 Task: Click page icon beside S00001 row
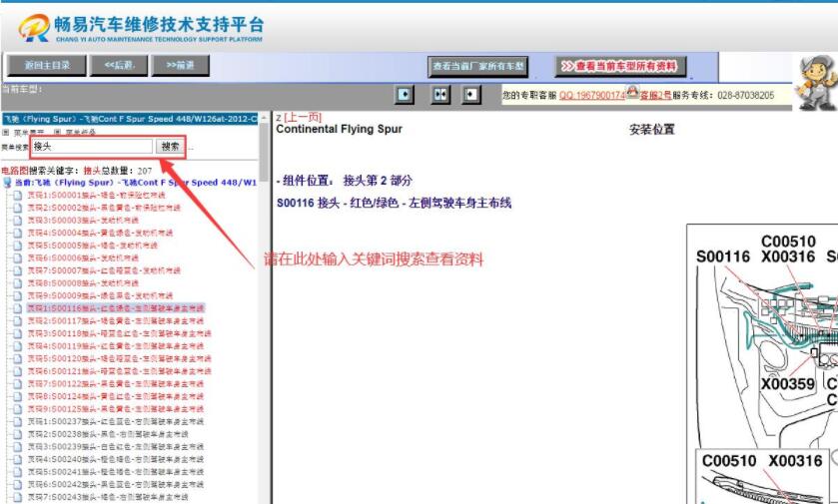coord(18,196)
